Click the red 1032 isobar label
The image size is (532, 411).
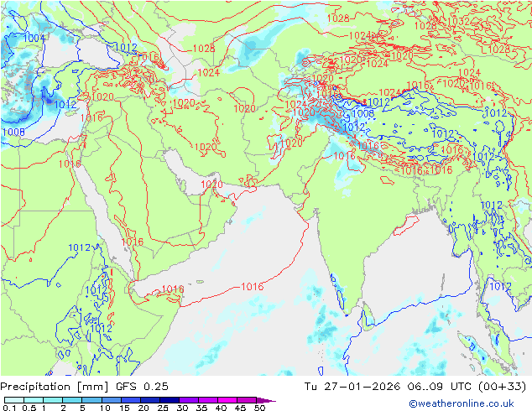pos(458,21)
